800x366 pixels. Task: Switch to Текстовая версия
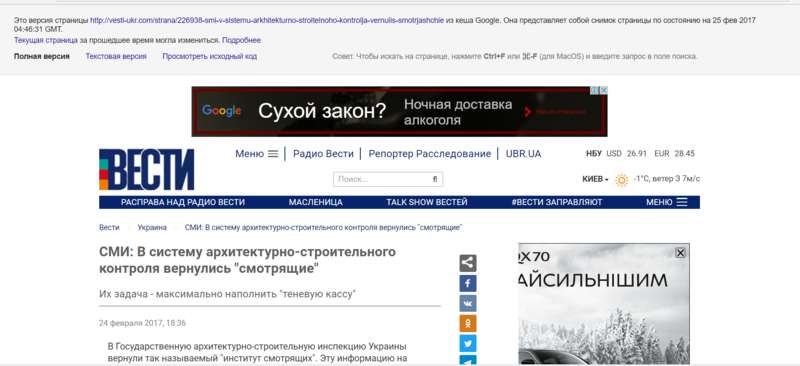click(116, 56)
